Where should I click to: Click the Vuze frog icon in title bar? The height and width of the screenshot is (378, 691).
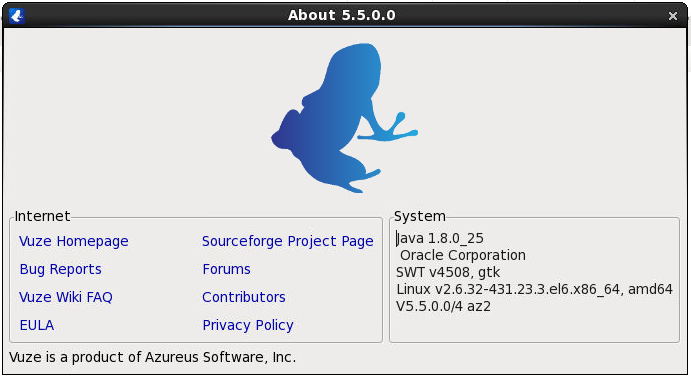17,16
